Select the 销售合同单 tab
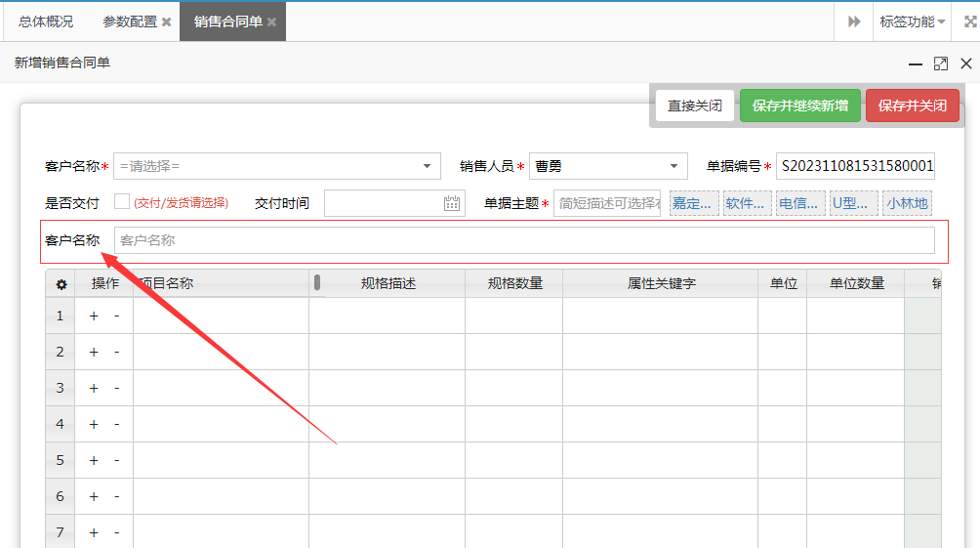 (x=228, y=21)
